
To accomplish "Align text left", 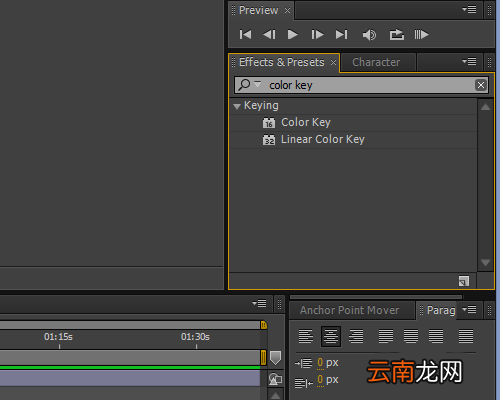I will pyautogui.click(x=306, y=336).
